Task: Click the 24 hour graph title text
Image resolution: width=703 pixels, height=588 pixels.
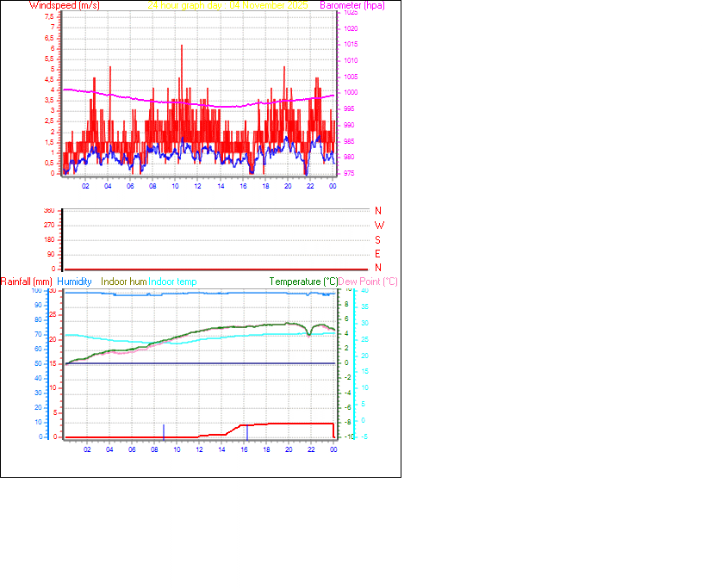Action: point(228,5)
